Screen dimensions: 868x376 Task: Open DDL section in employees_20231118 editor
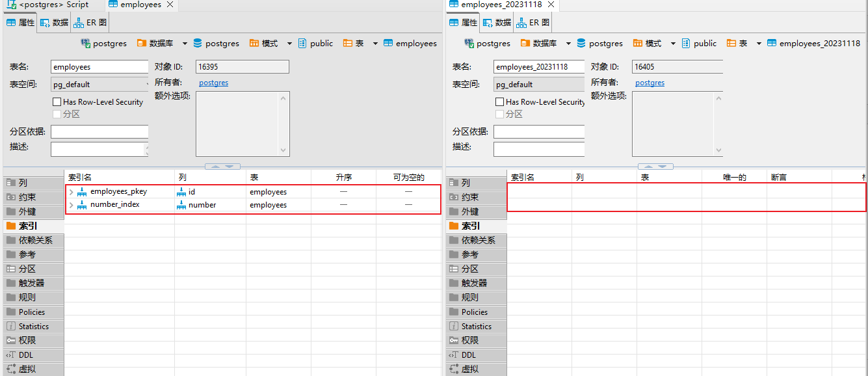475,355
